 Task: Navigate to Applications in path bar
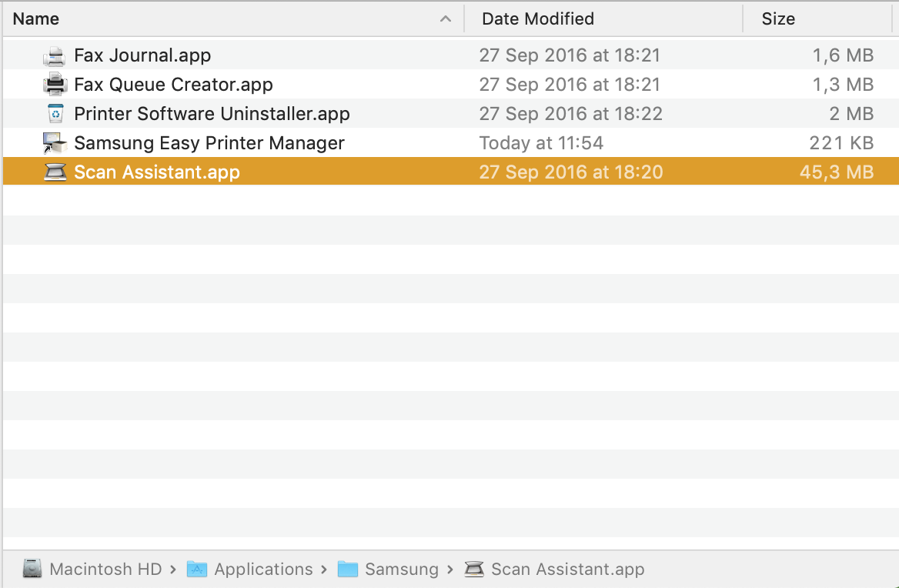(263, 570)
